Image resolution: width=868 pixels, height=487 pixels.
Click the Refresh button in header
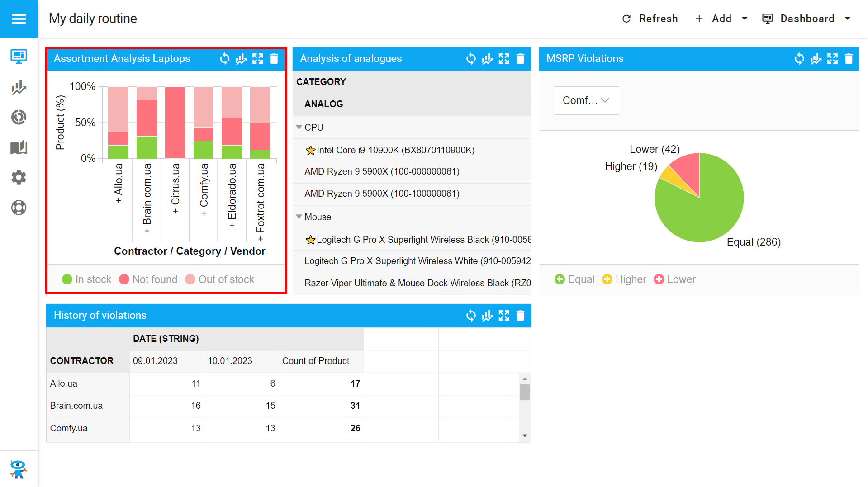tap(650, 19)
